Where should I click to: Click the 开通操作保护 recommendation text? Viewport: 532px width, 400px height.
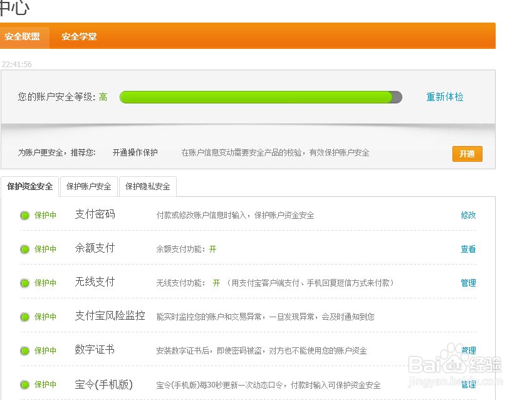[135, 152]
